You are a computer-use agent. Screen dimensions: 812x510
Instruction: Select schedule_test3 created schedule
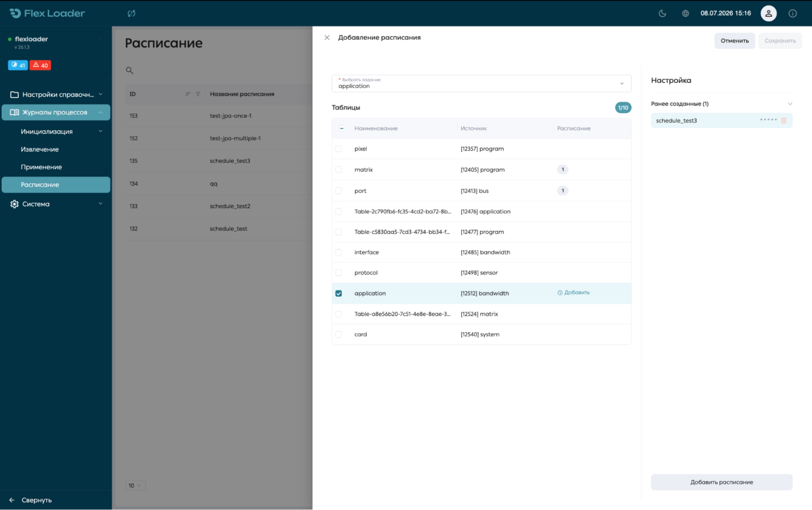[722, 120]
